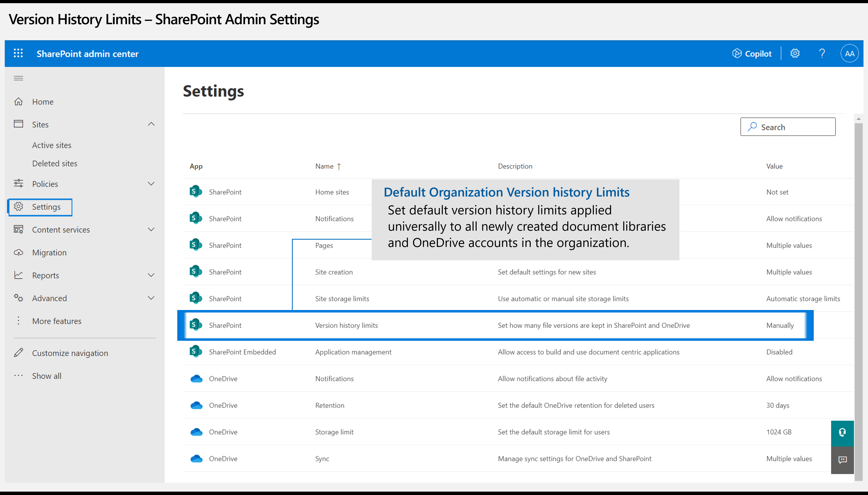
Task: Click OneDrive cloud icon in Sync row
Action: click(196, 459)
